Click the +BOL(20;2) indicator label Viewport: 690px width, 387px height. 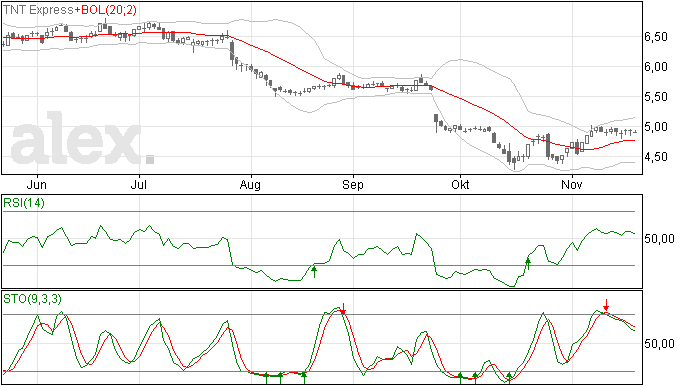(x=106, y=10)
